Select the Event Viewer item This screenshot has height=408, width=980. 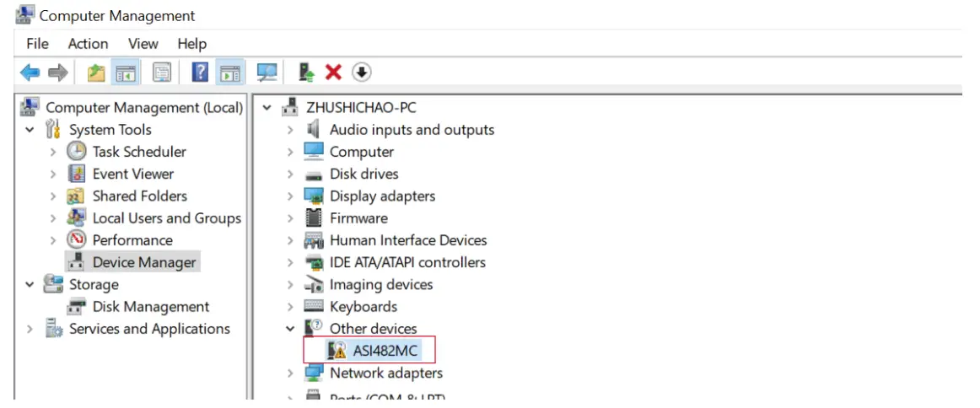(x=133, y=174)
